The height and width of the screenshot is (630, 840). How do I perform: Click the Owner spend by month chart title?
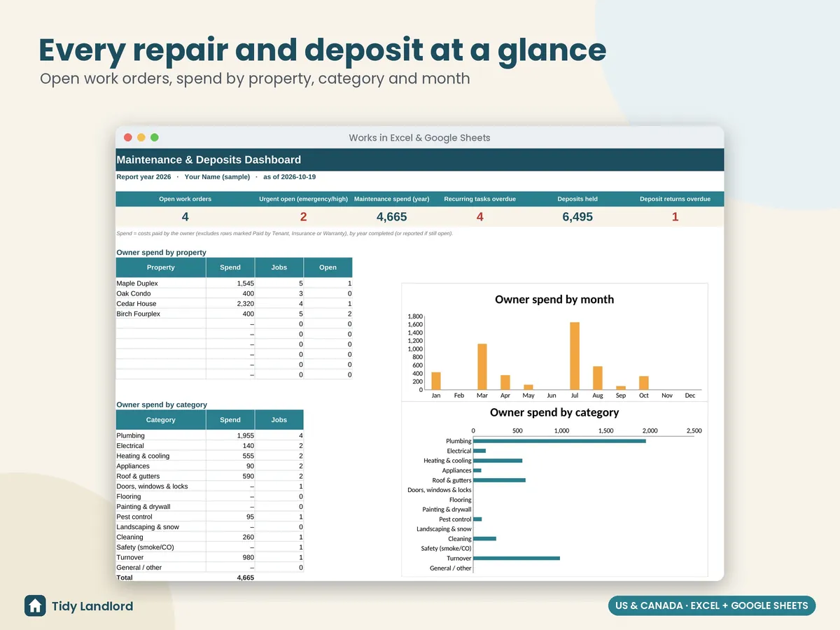tap(554, 300)
